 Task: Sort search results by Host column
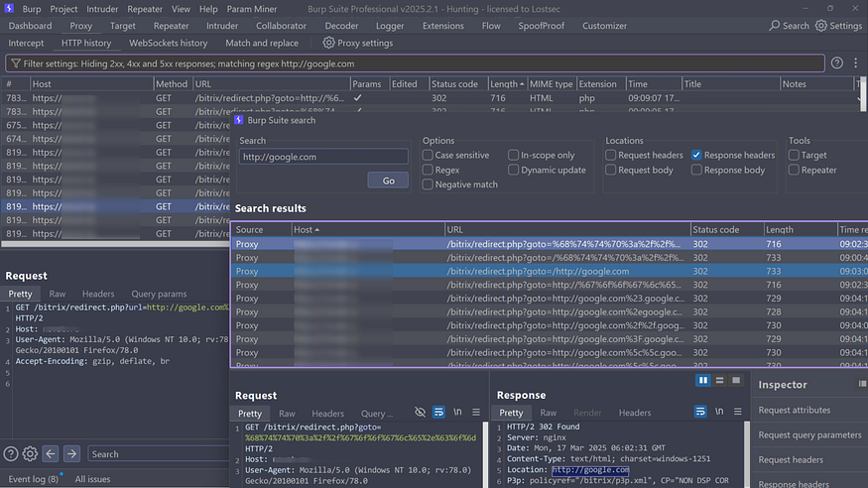(x=368, y=229)
